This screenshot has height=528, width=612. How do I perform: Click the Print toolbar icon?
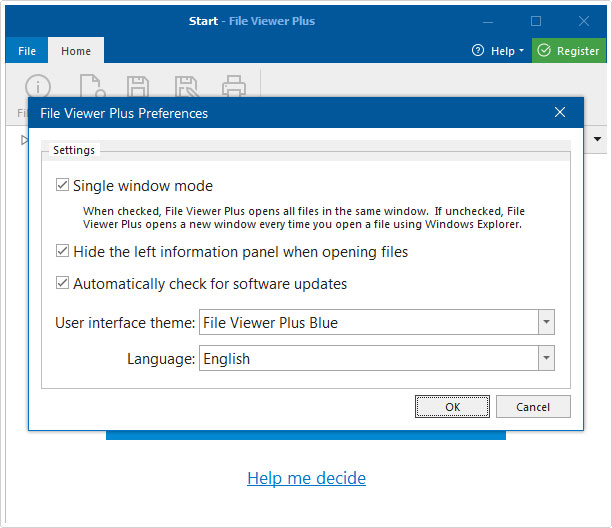click(x=234, y=86)
